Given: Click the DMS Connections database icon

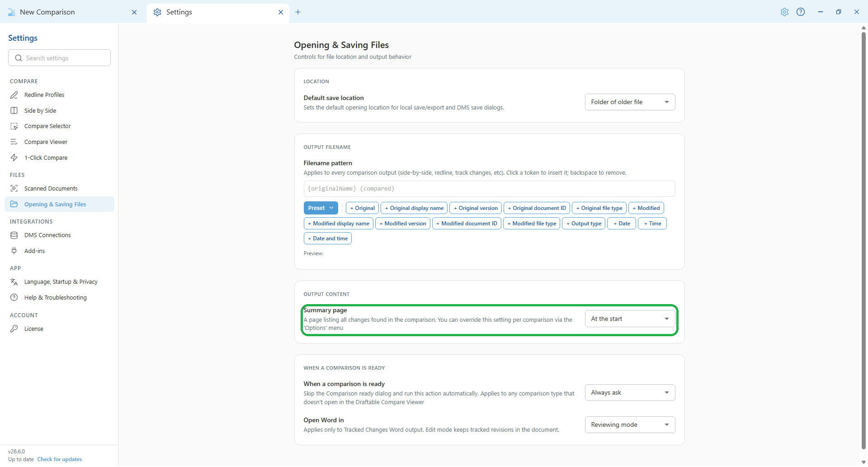Looking at the screenshot, I should click(14, 235).
